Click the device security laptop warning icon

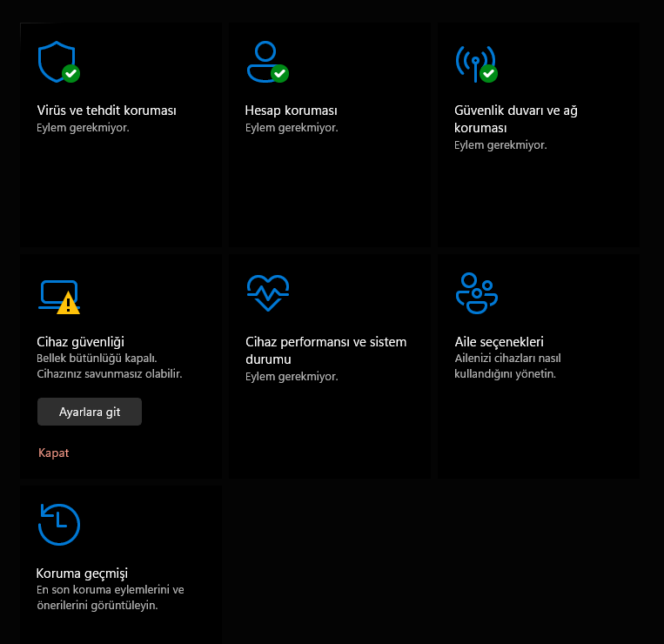tap(59, 297)
